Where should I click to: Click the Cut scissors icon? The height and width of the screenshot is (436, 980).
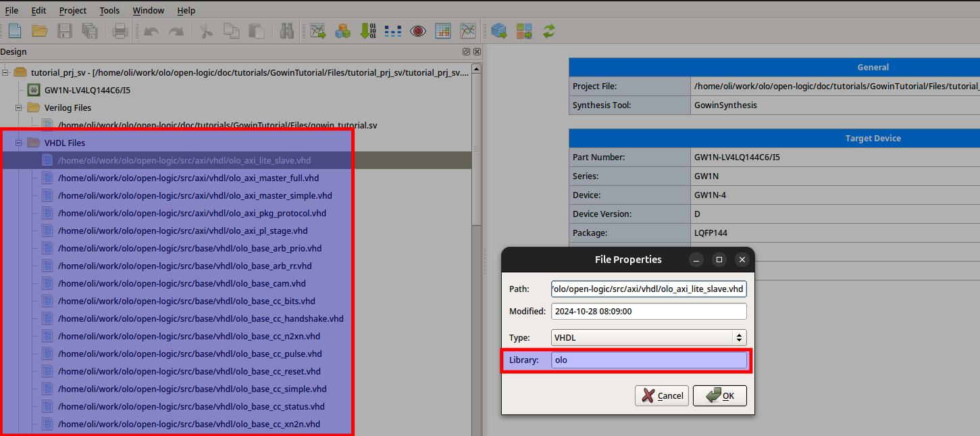click(x=207, y=30)
